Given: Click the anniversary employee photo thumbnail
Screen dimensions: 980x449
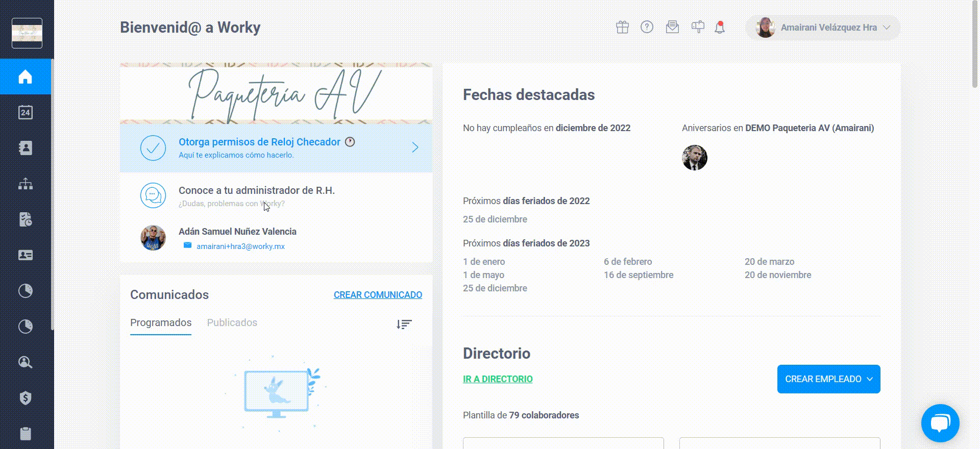Looking at the screenshot, I should coord(695,158).
